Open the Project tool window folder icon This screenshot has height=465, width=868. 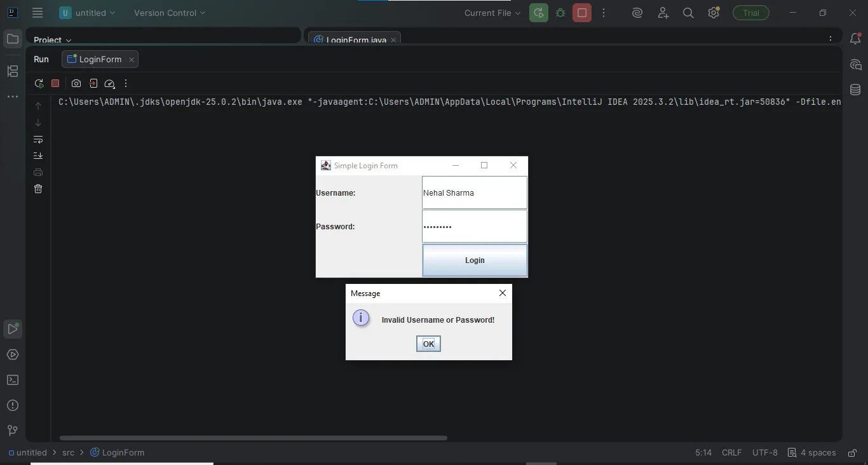(x=13, y=39)
